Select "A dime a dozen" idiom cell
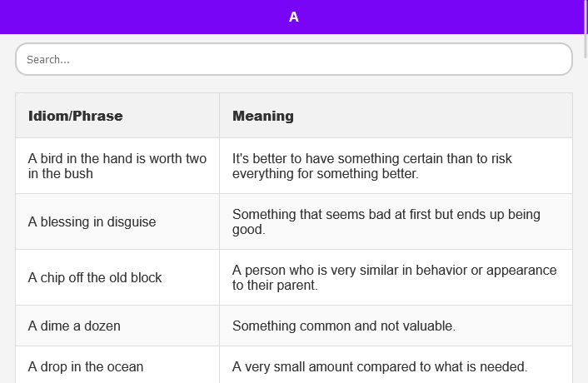Viewport: 588px width, 383px height. pos(74,326)
